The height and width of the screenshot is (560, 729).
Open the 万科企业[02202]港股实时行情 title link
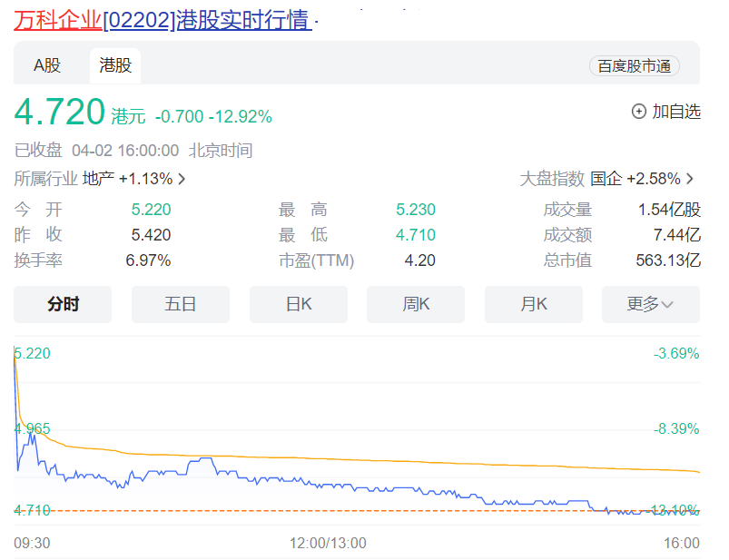click(x=163, y=20)
